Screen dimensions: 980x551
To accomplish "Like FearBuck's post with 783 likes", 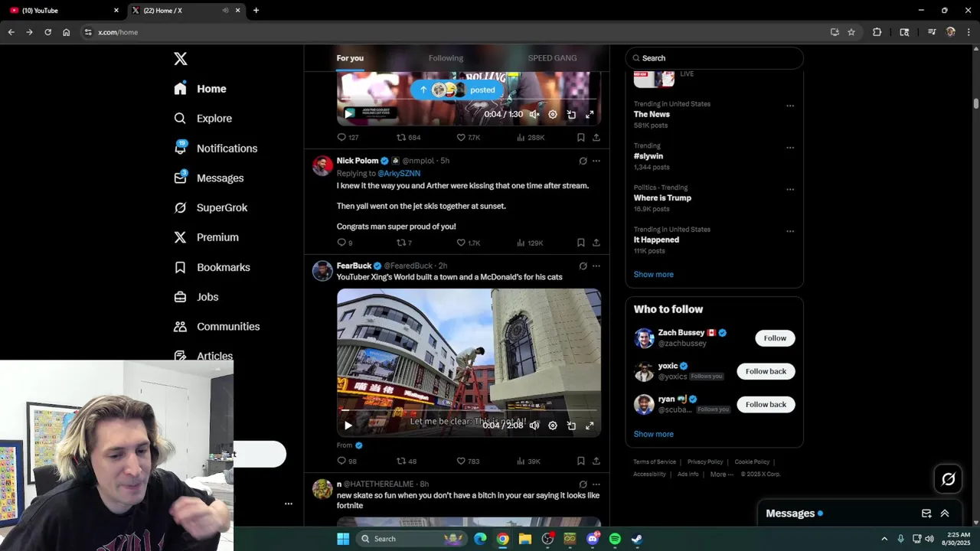I will point(468,461).
